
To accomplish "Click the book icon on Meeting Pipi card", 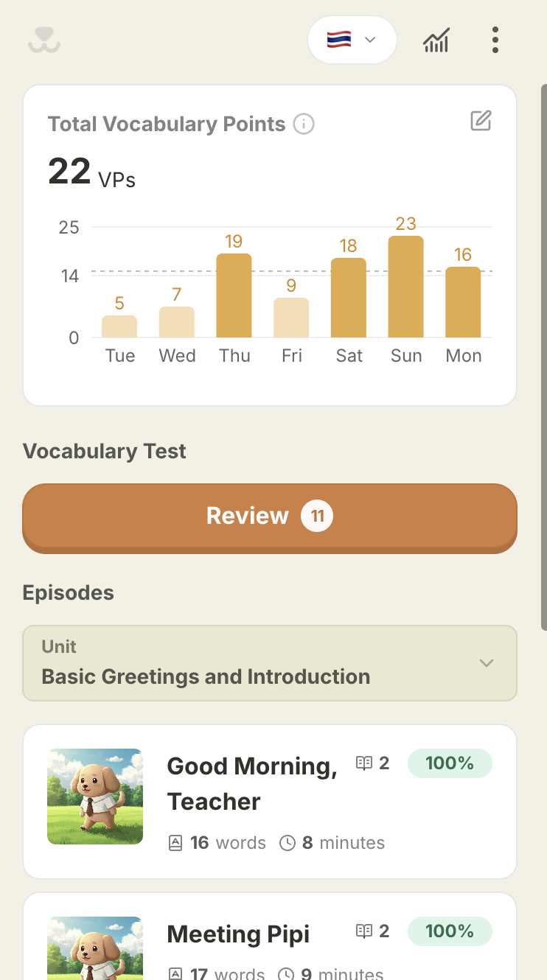I will pos(364,931).
